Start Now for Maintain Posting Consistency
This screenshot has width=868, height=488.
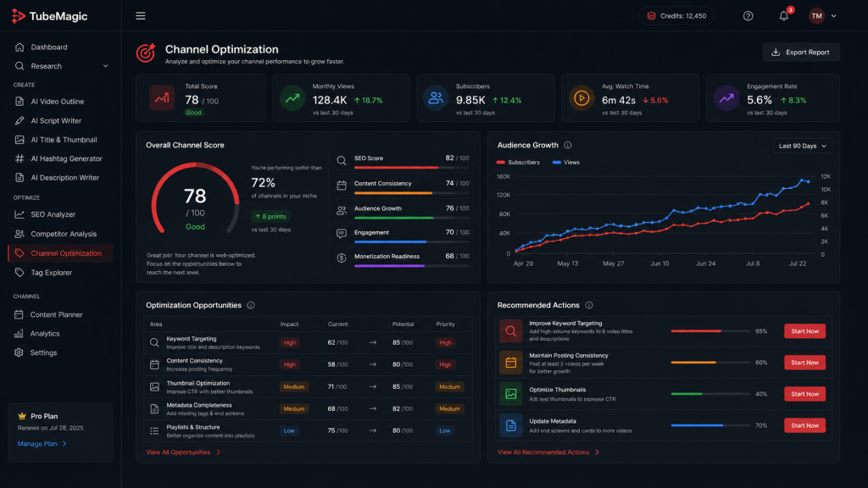tap(804, 363)
